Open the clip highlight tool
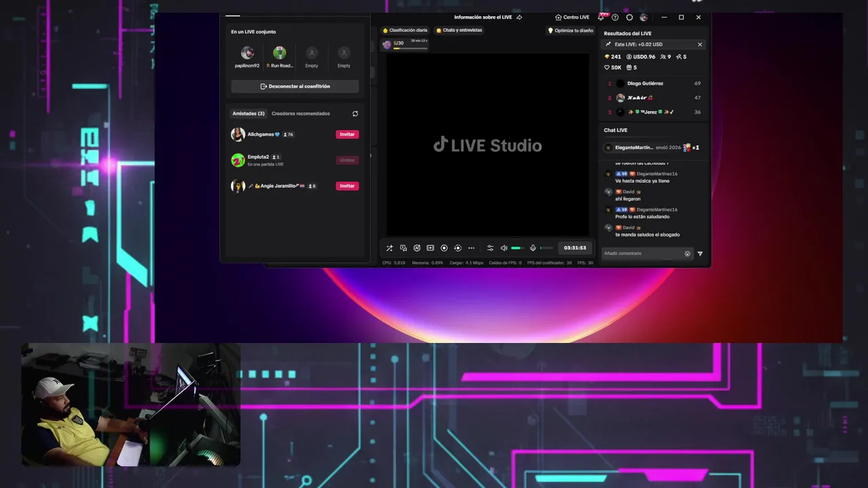 430,248
